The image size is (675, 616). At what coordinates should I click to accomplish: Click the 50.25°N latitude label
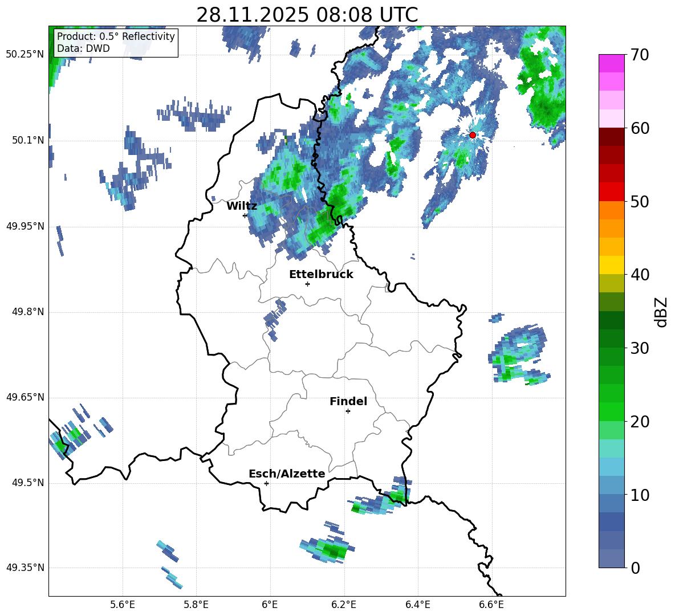click(x=25, y=55)
